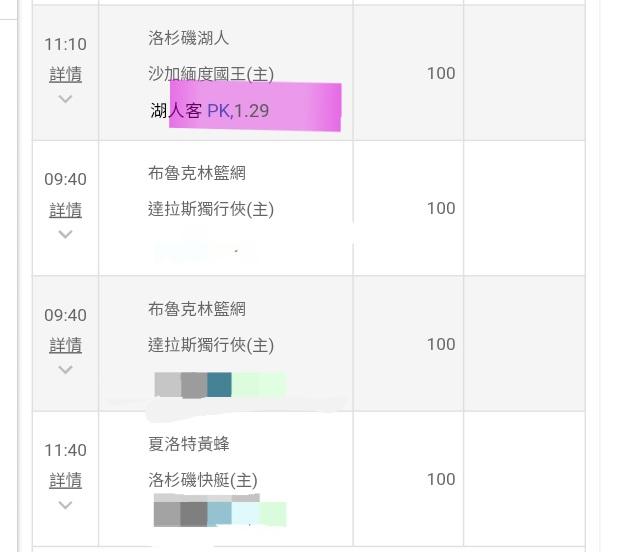The height and width of the screenshot is (552, 620).
Task: Click the highlighted 湖人客 PK,1.29 bet text
Action: 210,110
